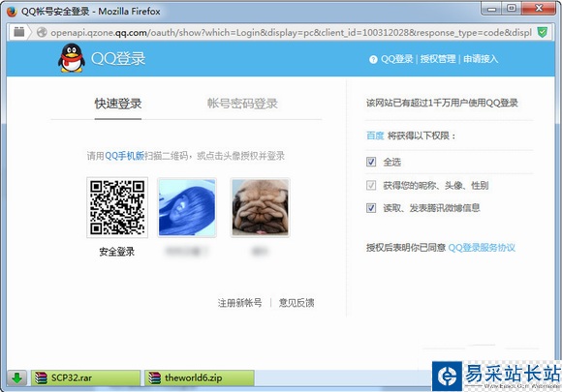The height and width of the screenshot is (392, 562).
Task: Uncheck 读取、发表腾讯微博信息 checkbox
Action: tap(371, 208)
